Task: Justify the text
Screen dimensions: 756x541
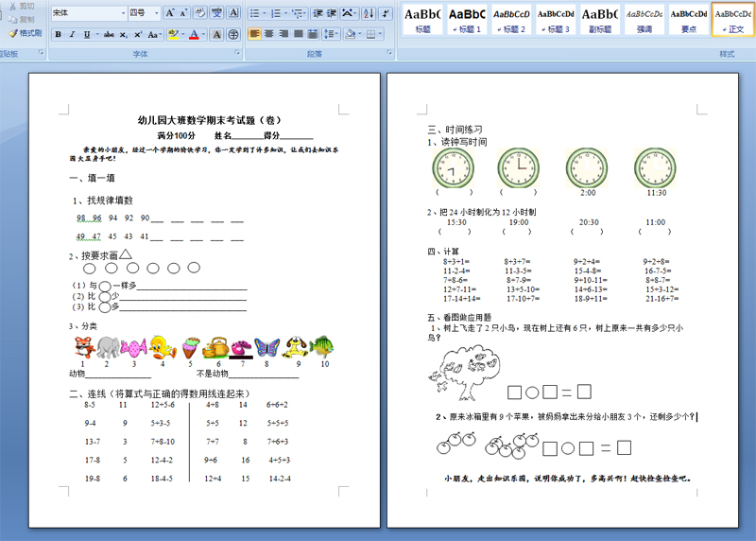Action: (299, 34)
